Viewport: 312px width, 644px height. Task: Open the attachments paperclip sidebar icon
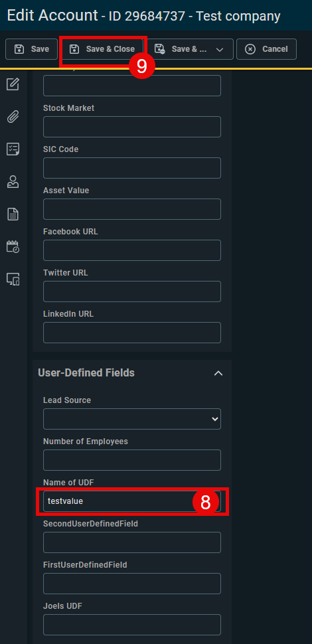[x=13, y=117]
